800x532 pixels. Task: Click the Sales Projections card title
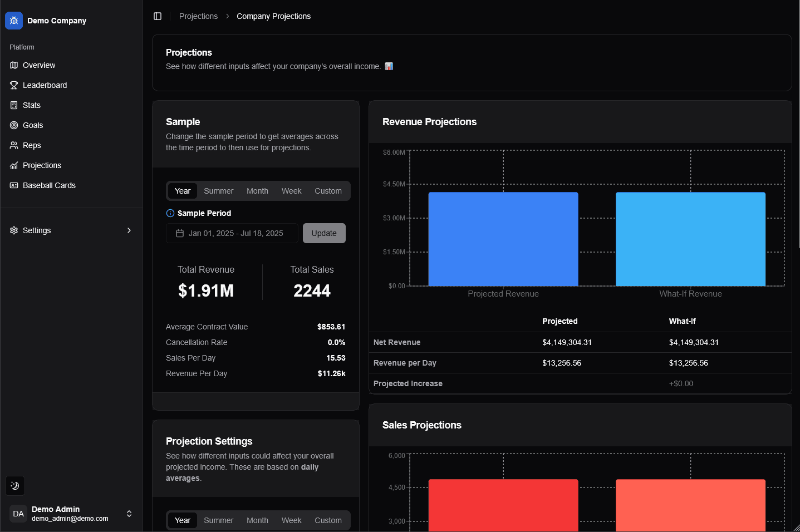click(x=422, y=425)
